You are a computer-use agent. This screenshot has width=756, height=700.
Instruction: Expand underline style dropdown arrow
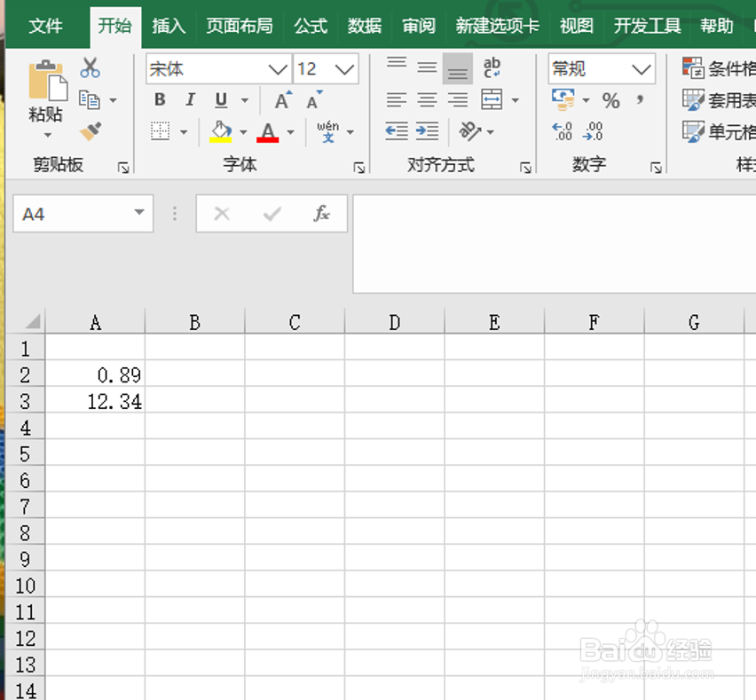244,100
